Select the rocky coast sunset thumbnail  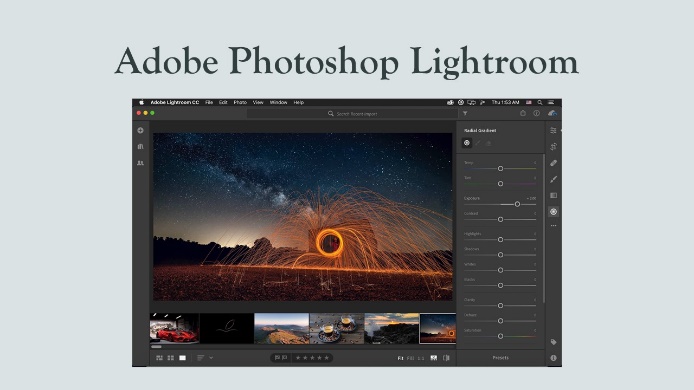(x=391, y=328)
